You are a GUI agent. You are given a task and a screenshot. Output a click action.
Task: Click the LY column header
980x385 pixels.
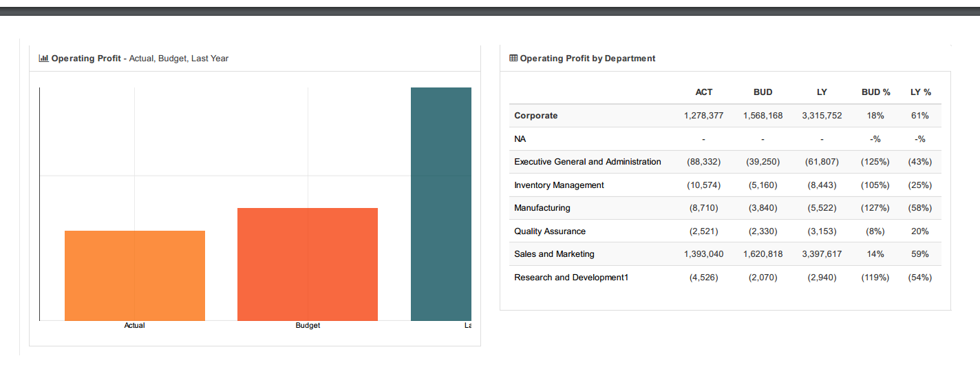click(822, 92)
